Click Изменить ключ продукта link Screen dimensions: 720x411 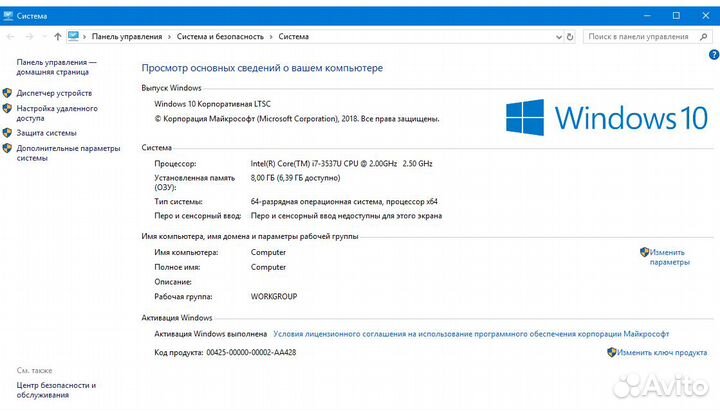pyautogui.click(x=662, y=353)
